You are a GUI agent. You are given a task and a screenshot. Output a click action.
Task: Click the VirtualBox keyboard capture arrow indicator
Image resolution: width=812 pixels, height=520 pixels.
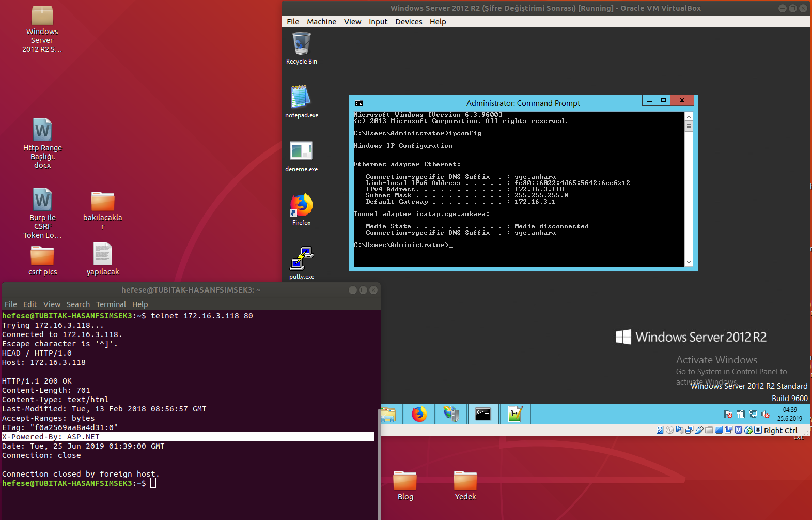click(x=758, y=430)
